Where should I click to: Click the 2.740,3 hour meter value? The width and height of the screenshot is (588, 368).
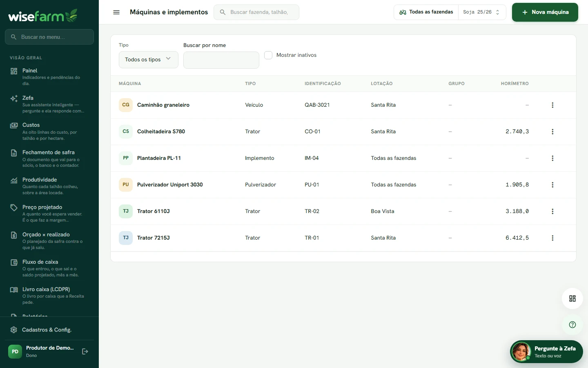(517, 132)
